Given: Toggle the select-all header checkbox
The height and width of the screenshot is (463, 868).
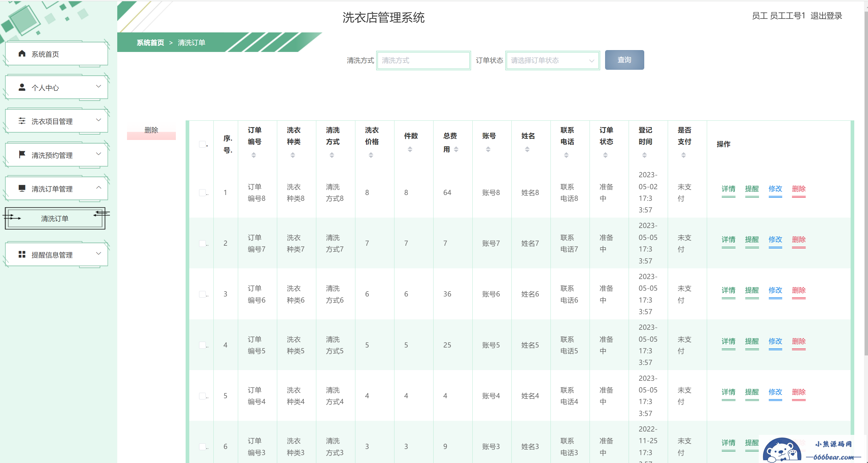Looking at the screenshot, I should [202, 144].
